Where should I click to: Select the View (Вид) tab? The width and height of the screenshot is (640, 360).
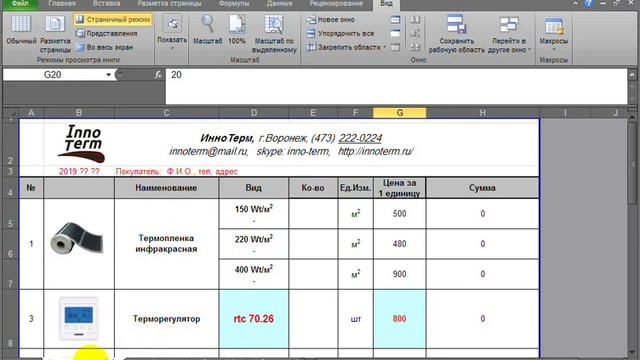coord(386,4)
